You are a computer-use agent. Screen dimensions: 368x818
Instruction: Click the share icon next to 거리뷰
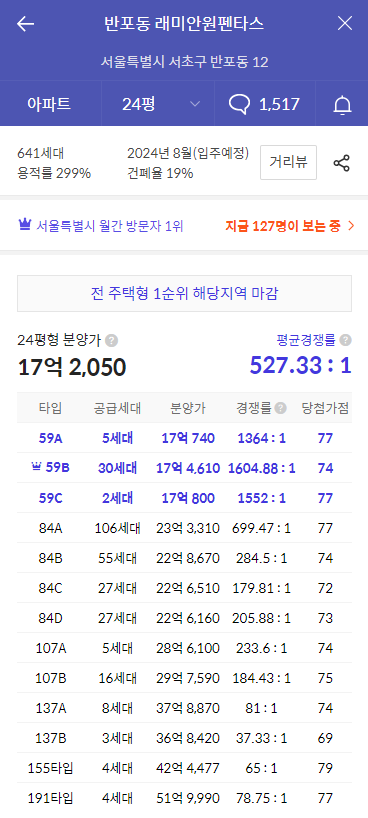coord(341,163)
